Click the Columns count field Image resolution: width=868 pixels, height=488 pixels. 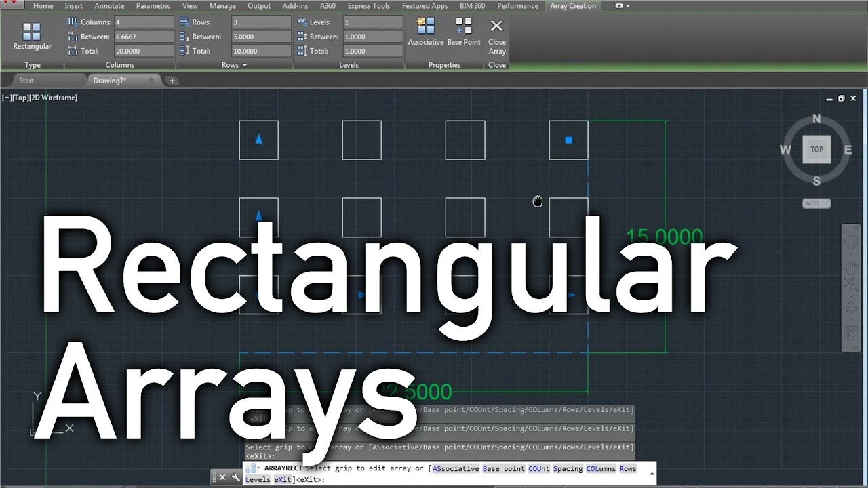pyautogui.click(x=144, y=22)
